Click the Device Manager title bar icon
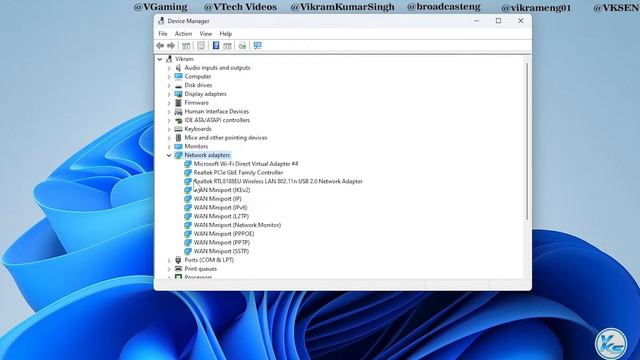640x360 pixels. pyautogui.click(x=161, y=21)
